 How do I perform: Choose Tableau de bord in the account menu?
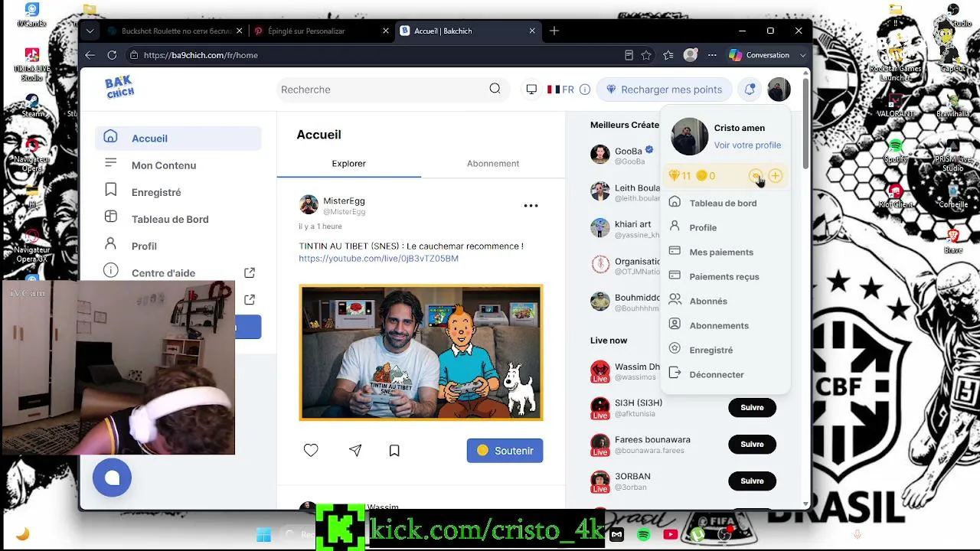pyautogui.click(x=724, y=203)
